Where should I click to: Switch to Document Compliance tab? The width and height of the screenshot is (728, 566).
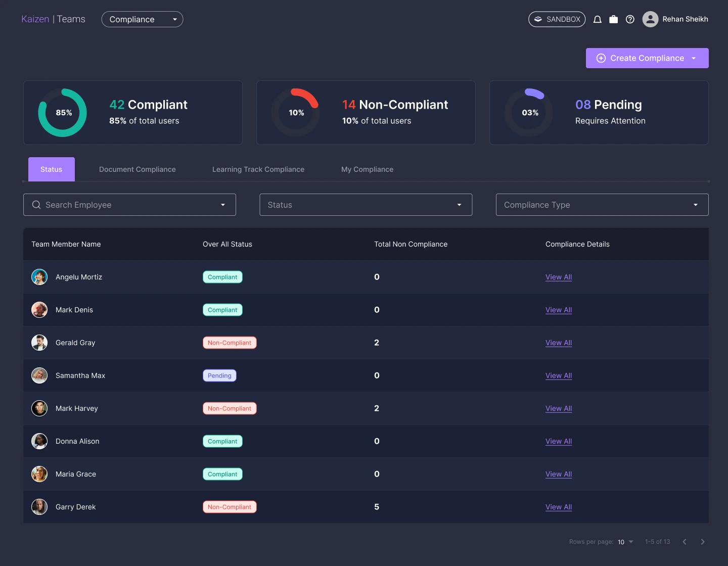[138, 169]
